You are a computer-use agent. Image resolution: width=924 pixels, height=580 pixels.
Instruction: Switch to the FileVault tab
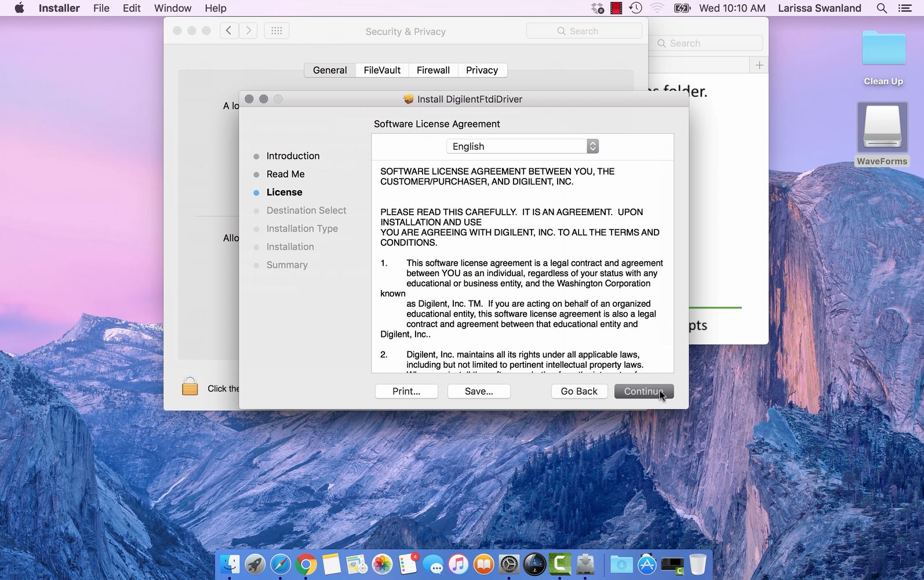tap(382, 70)
